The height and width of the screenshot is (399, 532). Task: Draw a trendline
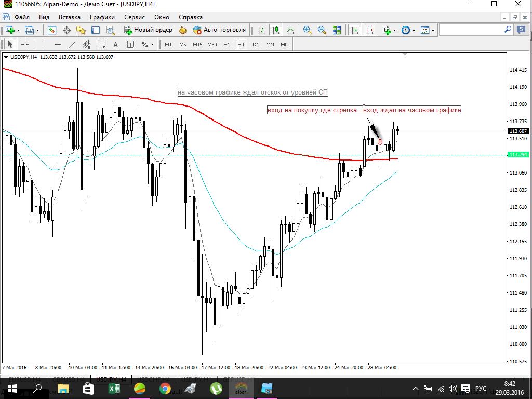pos(72,45)
